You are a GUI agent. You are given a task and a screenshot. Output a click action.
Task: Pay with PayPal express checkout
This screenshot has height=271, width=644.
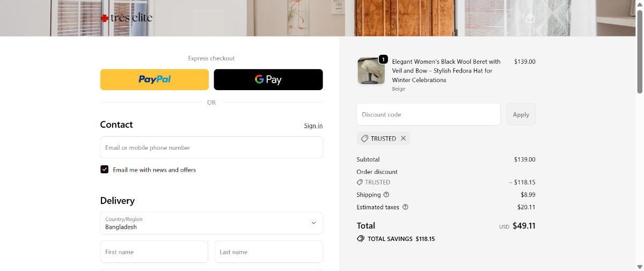click(x=155, y=79)
